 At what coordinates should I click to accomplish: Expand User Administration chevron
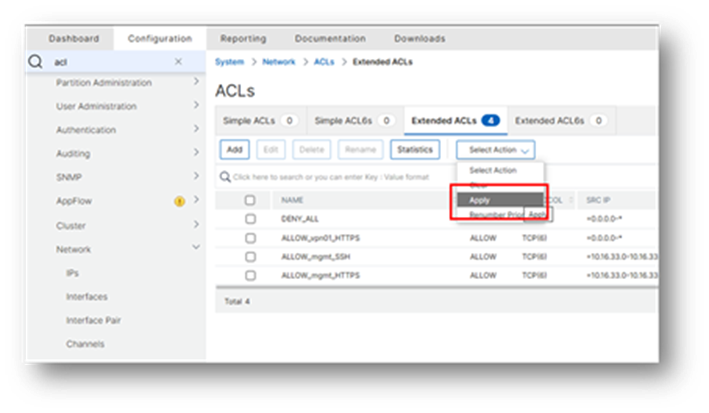coord(196,105)
